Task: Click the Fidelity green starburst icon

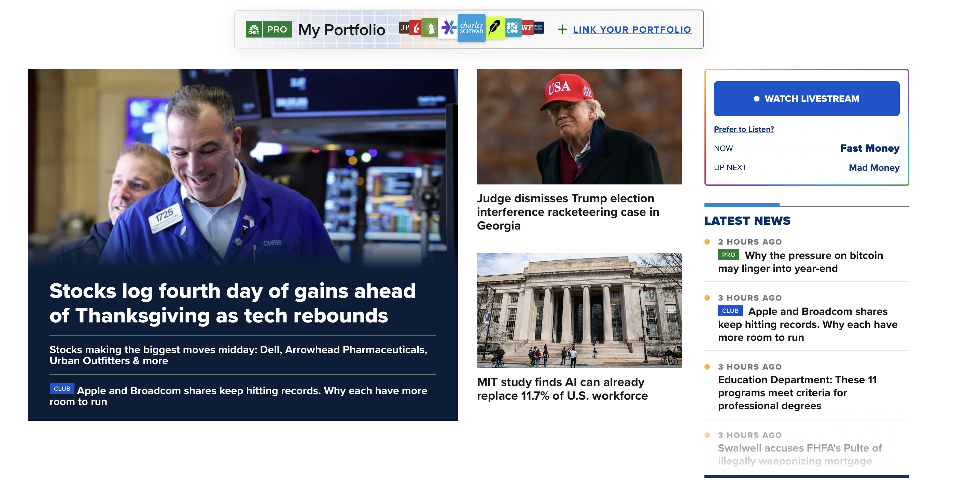Action: pyautogui.click(x=430, y=28)
